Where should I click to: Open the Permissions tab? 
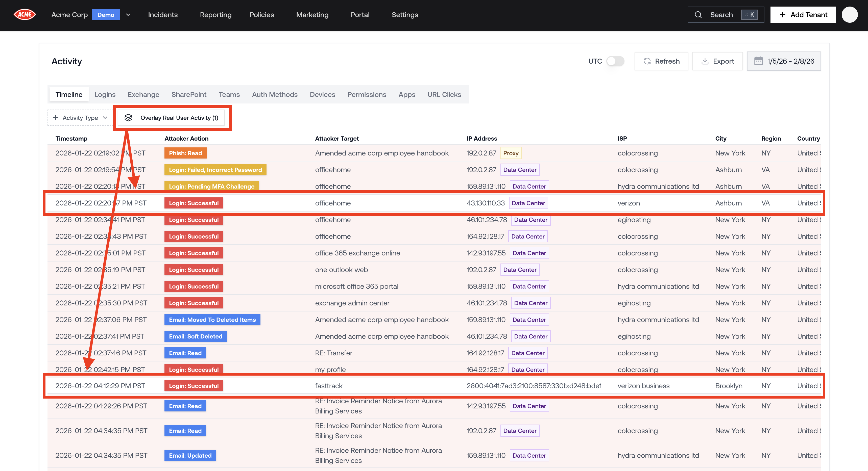point(367,95)
